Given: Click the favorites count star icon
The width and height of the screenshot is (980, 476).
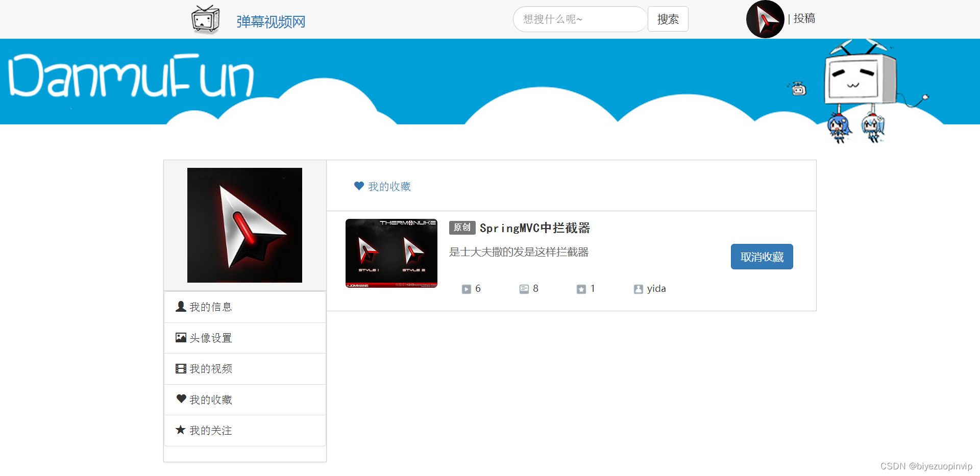Looking at the screenshot, I should [581, 289].
